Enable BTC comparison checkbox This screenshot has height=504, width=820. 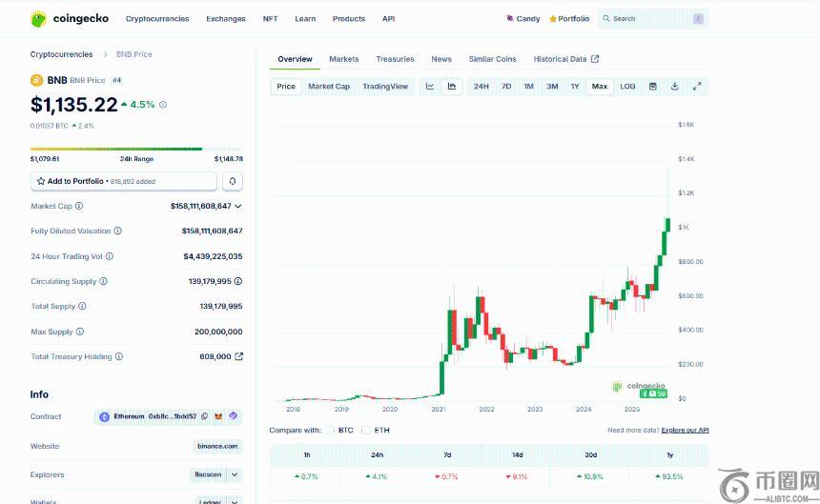[x=331, y=430]
